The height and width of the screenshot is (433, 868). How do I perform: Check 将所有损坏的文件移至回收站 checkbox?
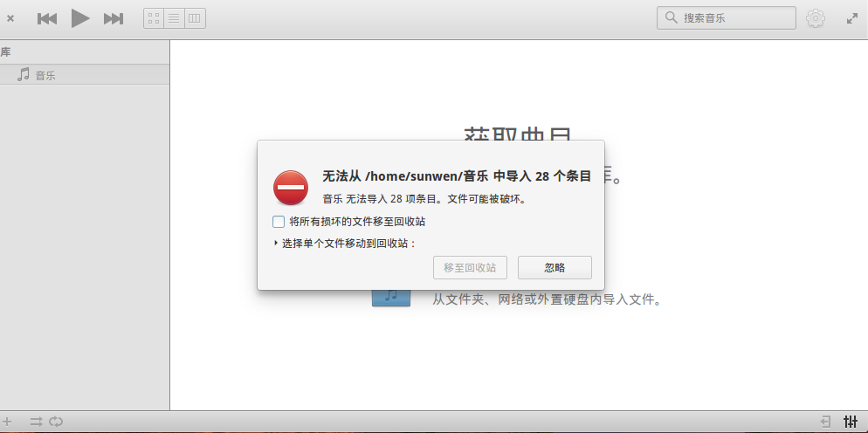279,222
